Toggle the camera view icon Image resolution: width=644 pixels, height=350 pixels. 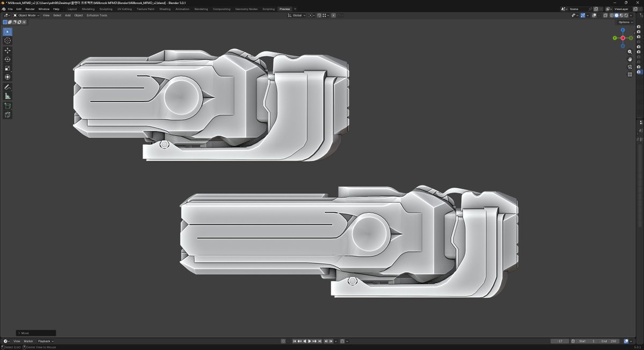(x=630, y=67)
